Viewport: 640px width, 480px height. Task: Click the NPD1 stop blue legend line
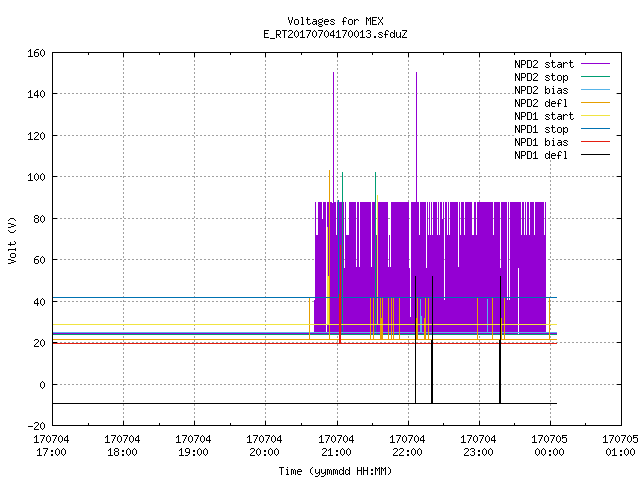click(x=595, y=129)
